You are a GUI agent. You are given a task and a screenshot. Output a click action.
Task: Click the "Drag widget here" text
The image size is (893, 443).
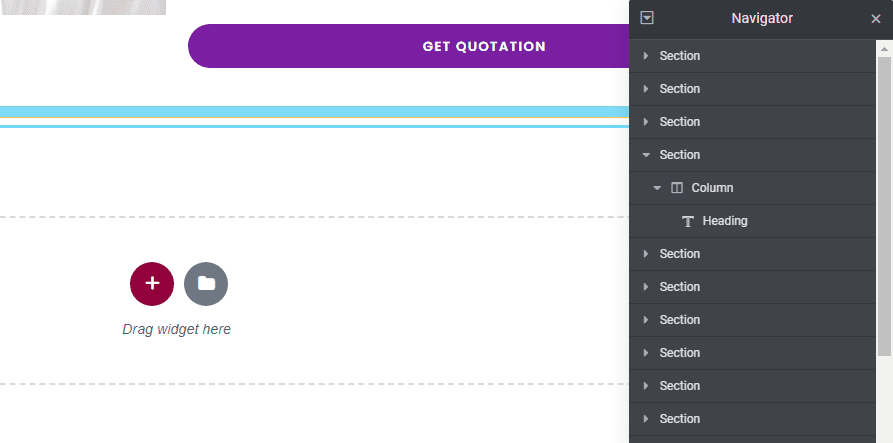point(176,329)
